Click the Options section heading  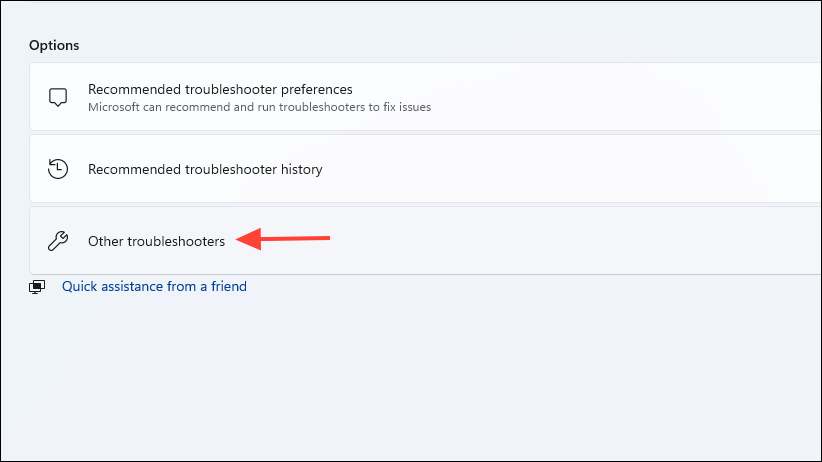pyautogui.click(x=54, y=46)
